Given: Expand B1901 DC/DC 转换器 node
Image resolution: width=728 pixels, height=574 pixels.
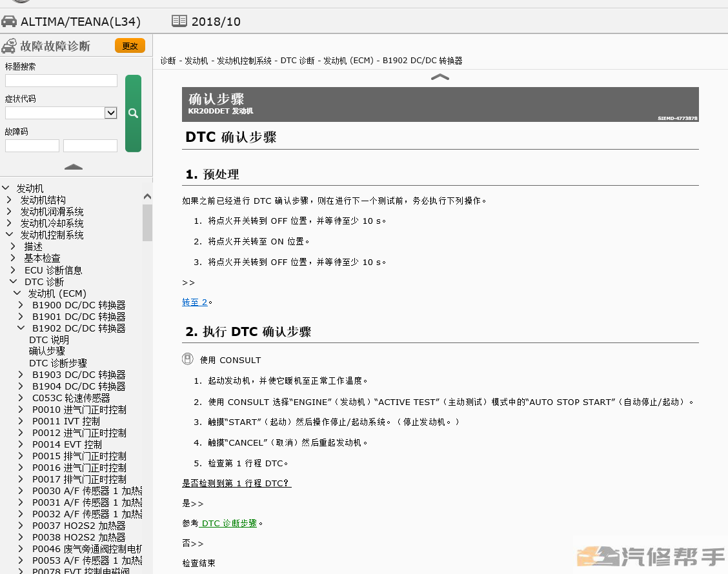Looking at the screenshot, I should (x=21, y=317).
